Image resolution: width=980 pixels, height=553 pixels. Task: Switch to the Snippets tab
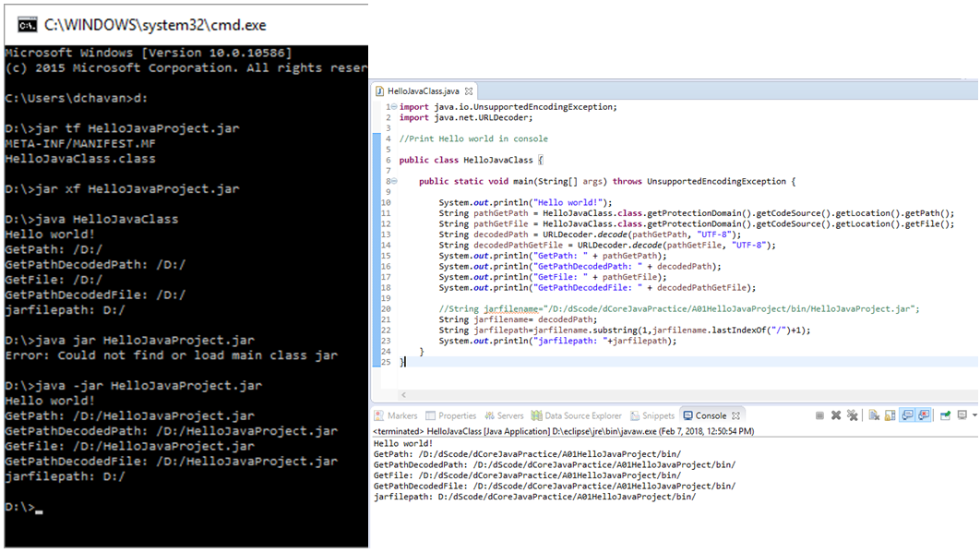click(x=652, y=415)
